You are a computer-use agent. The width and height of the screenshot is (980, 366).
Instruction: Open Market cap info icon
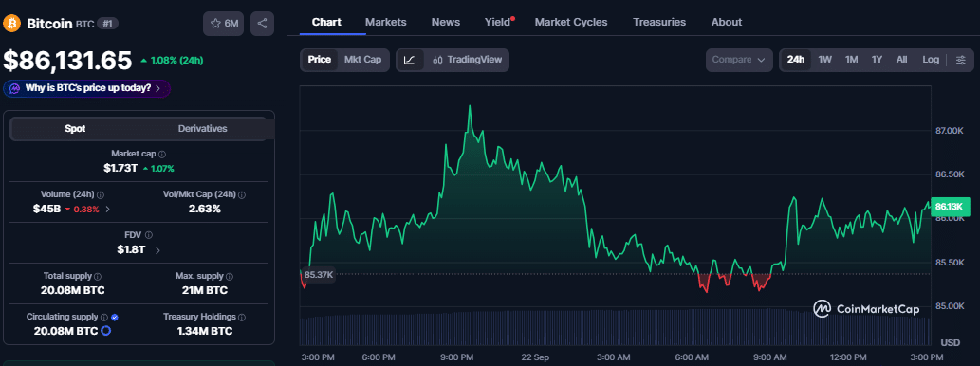pyautogui.click(x=162, y=154)
